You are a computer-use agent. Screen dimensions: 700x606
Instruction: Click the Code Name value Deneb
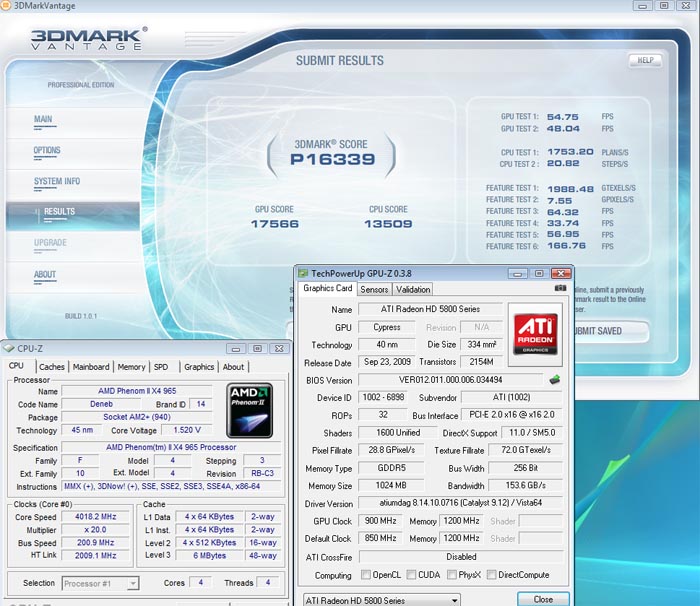tap(101, 404)
